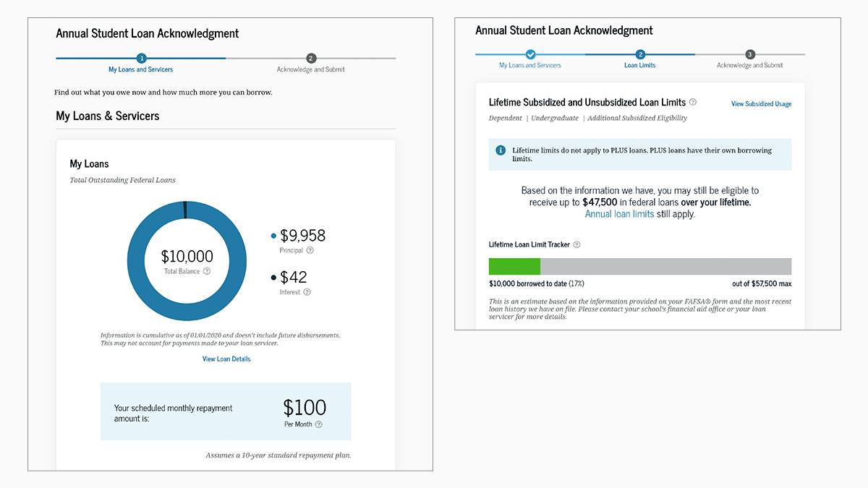
Task: Open the Total Balance help tooltip
Action: tap(207, 271)
